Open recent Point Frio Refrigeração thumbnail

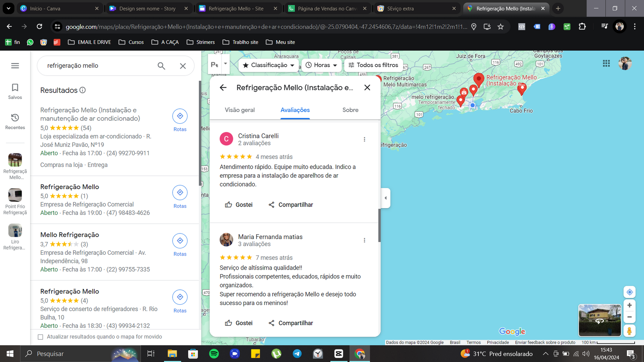point(15,201)
